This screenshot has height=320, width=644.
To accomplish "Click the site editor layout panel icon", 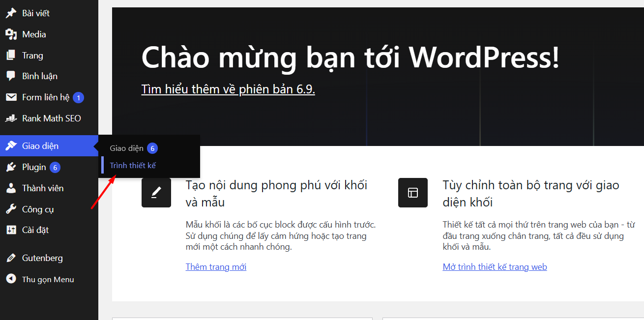I will click(412, 192).
